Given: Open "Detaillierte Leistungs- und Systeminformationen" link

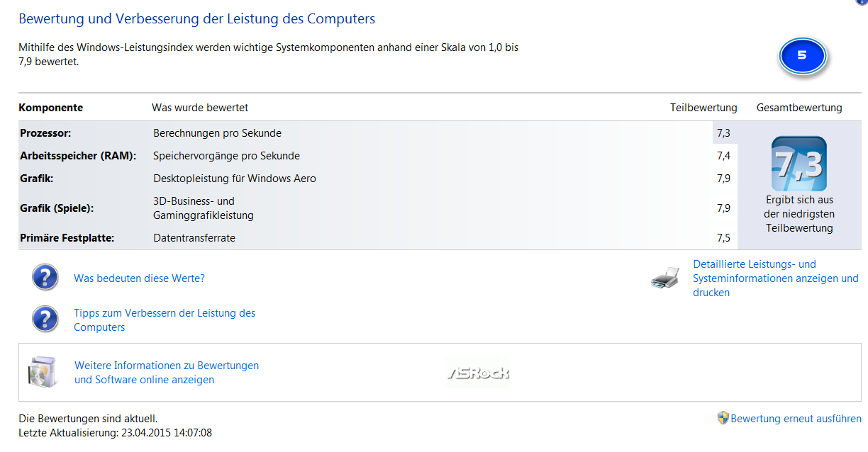Looking at the screenshot, I should tap(775, 278).
